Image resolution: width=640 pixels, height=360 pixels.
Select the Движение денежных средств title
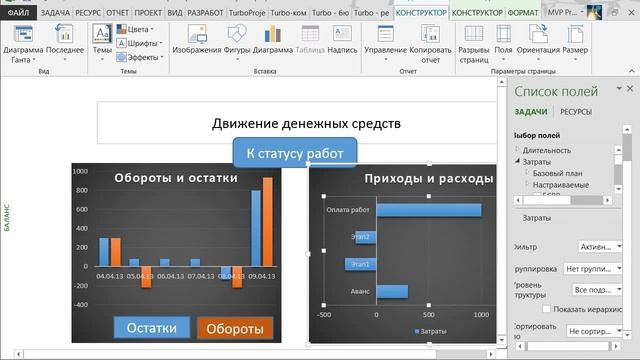(x=306, y=123)
